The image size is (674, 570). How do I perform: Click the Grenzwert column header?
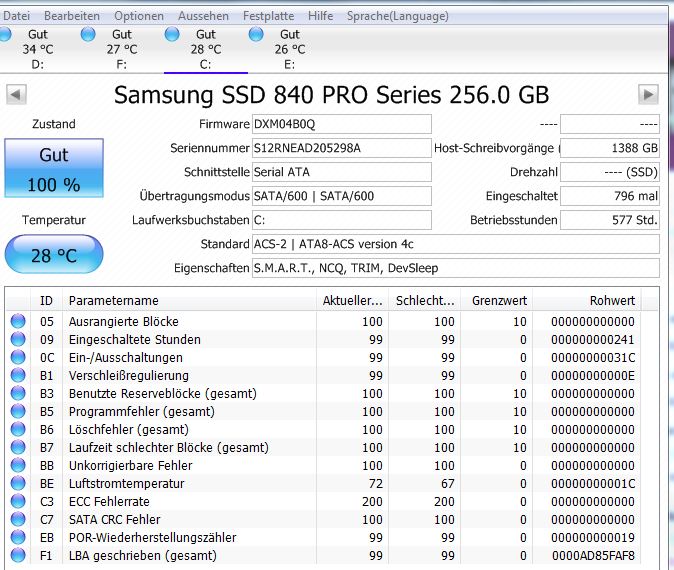coord(497,300)
